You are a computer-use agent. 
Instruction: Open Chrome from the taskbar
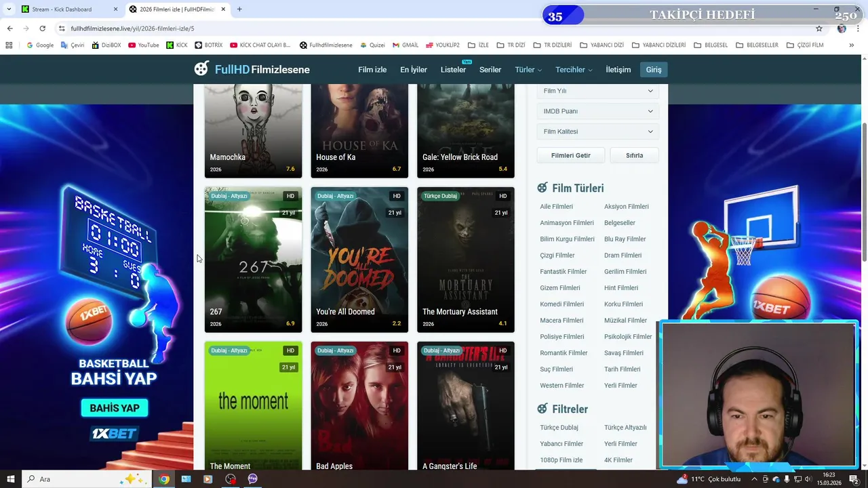tap(163, 479)
